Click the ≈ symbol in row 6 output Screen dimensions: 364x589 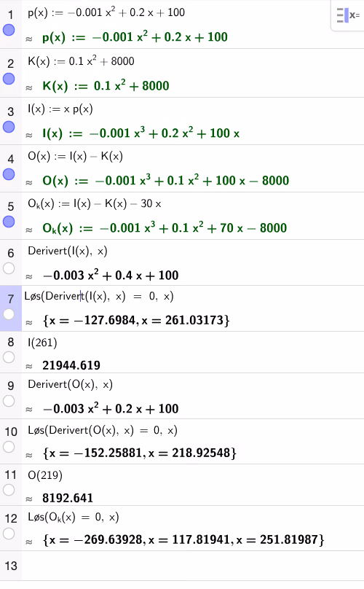click(29, 277)
